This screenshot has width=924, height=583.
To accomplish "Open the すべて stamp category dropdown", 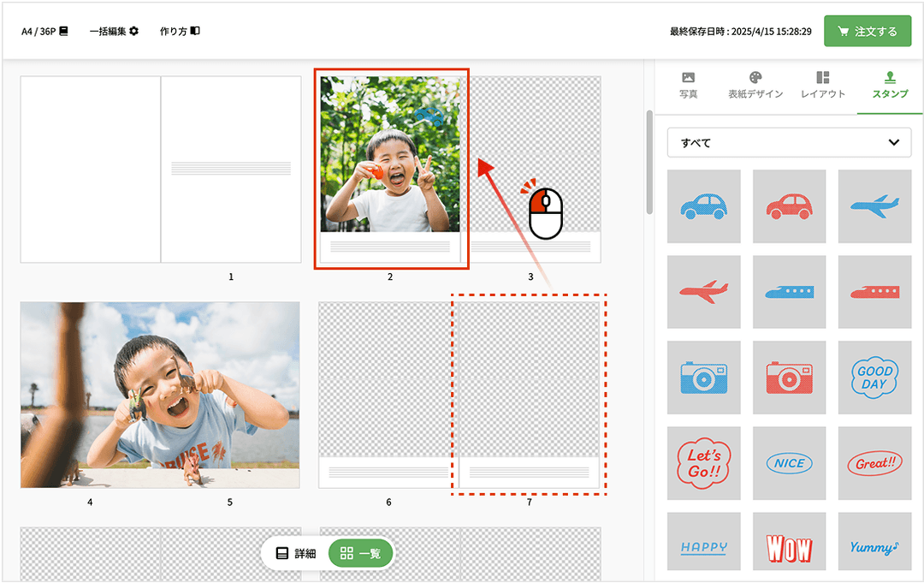I will point(789,143).
